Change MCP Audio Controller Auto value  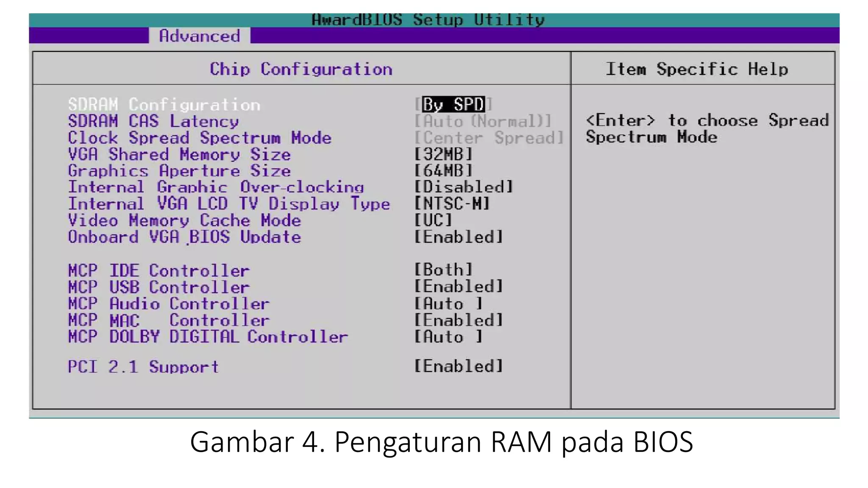(448, 303)
